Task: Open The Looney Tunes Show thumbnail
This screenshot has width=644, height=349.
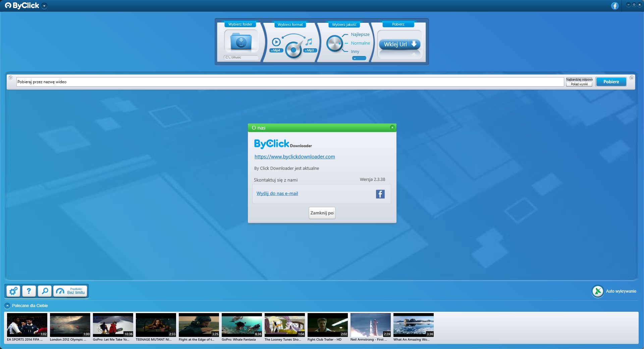Action: point(285,325)
